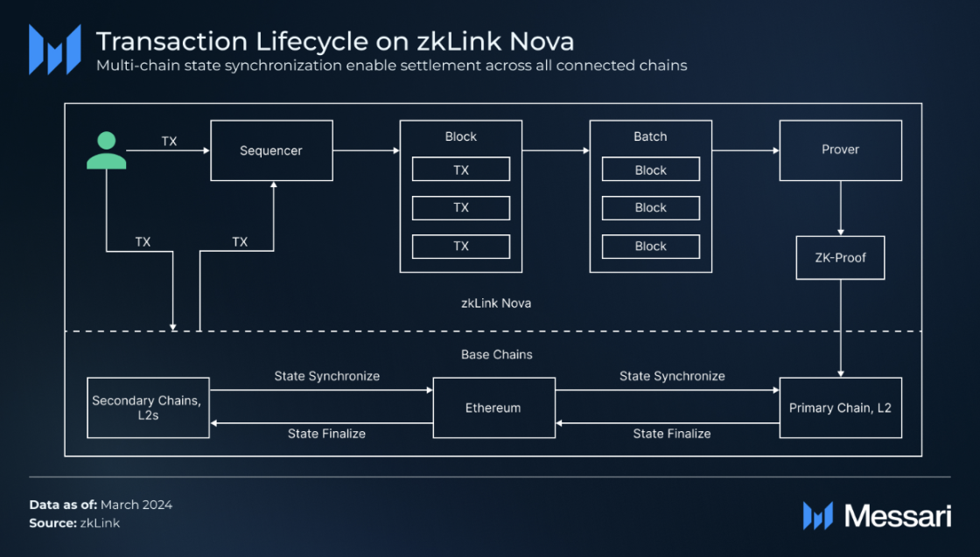Select the "Source: zkLink" text
Viewport: 980px width, 557px height.
[x=74, y=523]
